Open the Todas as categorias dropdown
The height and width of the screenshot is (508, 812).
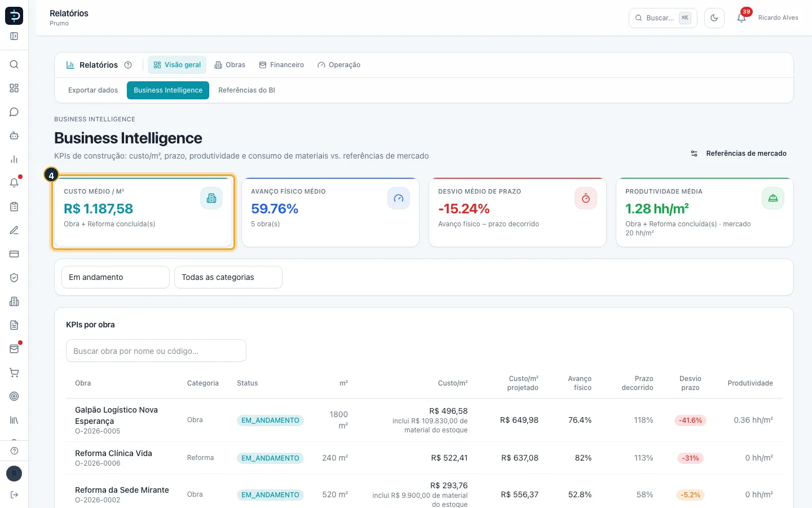click(x=228, y=277)
